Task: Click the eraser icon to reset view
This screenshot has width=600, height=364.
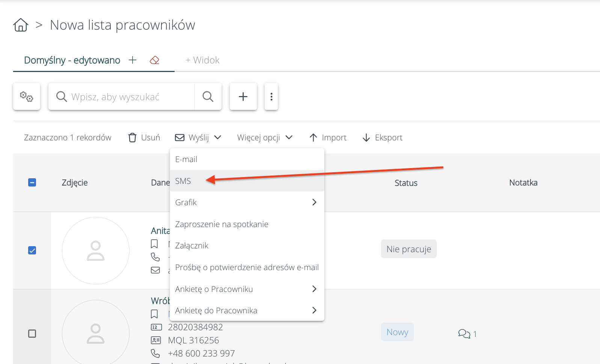Action: (154, 60)
